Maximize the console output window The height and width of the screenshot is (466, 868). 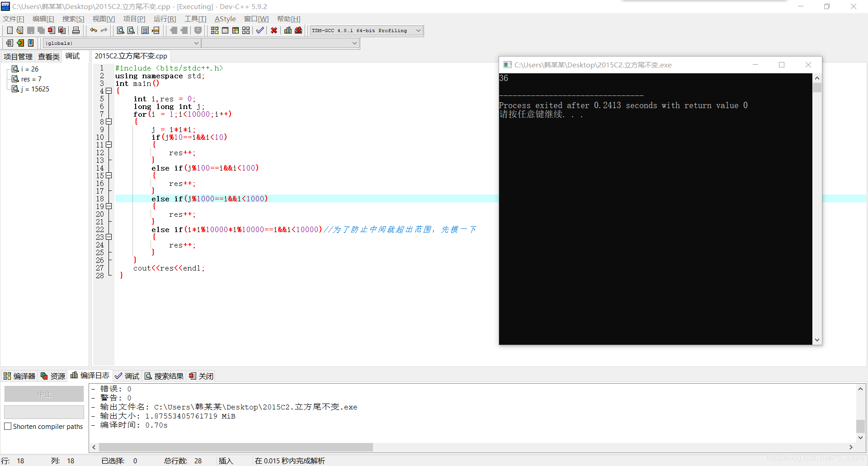(782, 65)
